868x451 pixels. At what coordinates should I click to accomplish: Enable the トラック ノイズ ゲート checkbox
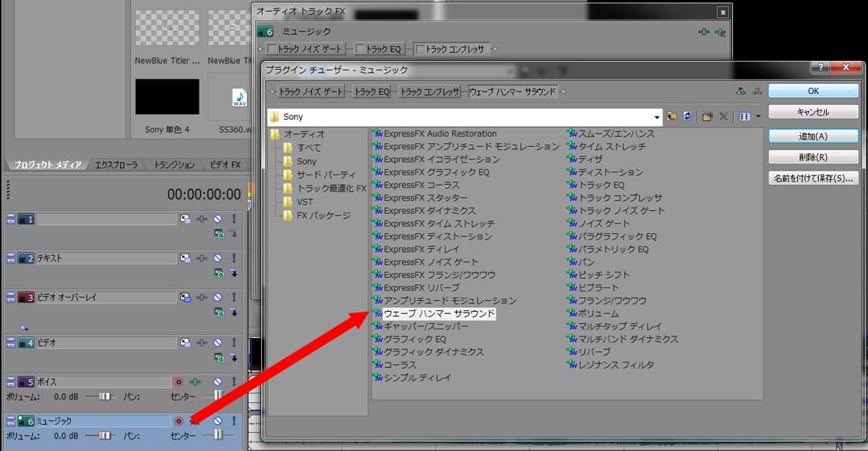272,49
